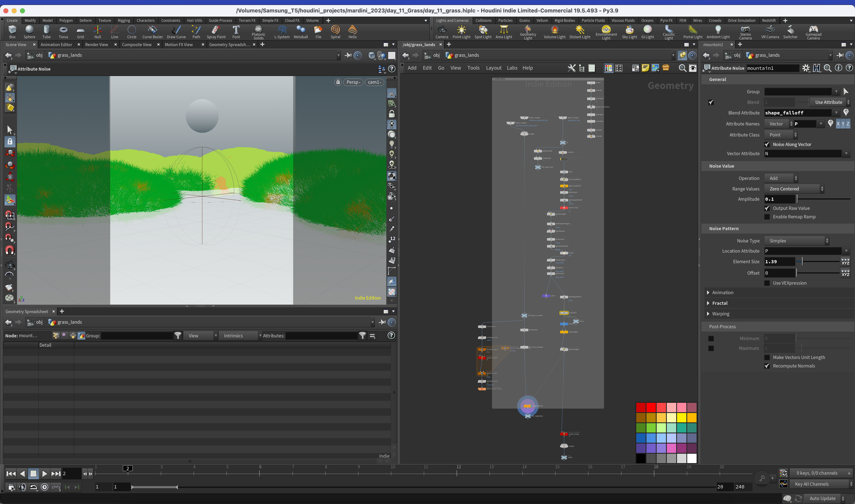Add a Volume Light from the shelf
The width and height of the screenshot is (855, 504).
[x=554, y=32]
